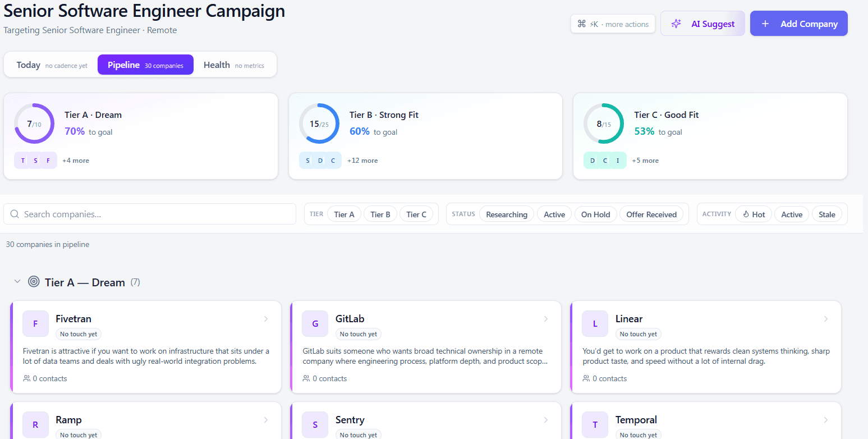Switch to the Pipeline tab
The width and height of the screenshot is (868, 439).
(145, 65)
